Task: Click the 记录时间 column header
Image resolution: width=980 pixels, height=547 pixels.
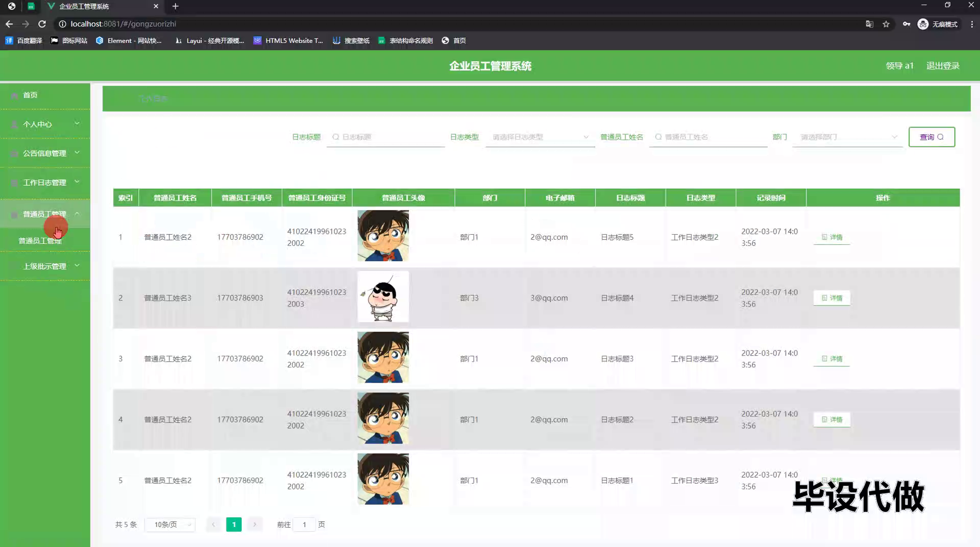Action: click(771, 197)
